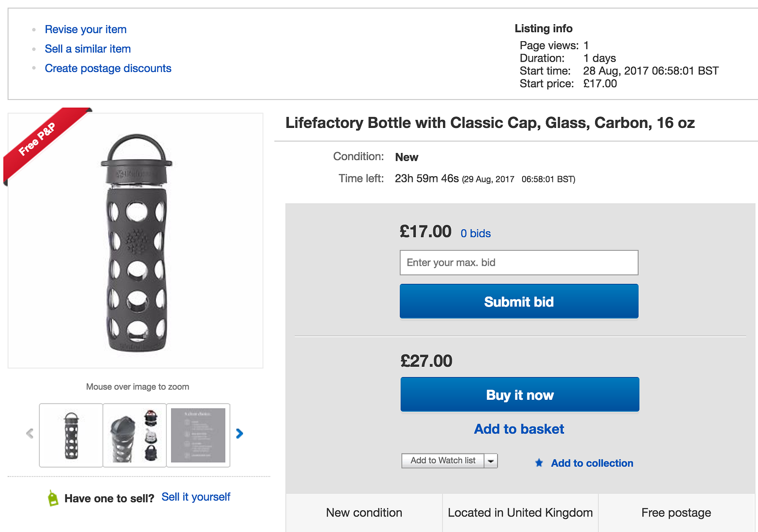
Task: Select the first bottle thumbnail
Action: 71,435
